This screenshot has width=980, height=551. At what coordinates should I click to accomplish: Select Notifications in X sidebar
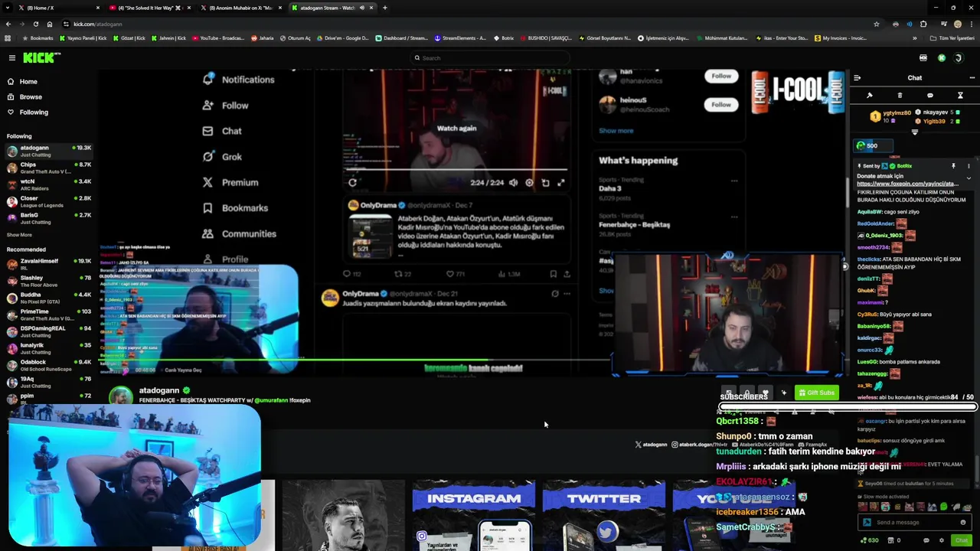click(x=238, y=80)
